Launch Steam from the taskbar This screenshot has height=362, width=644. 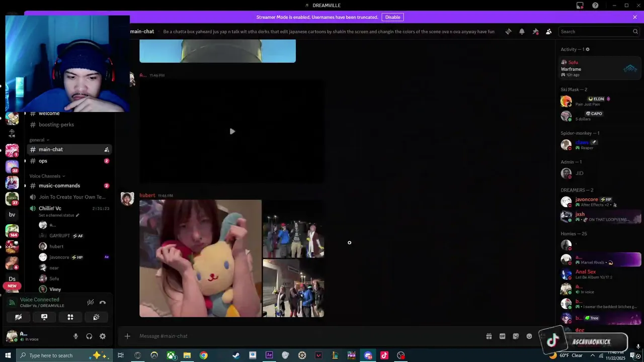coord(236,355)
